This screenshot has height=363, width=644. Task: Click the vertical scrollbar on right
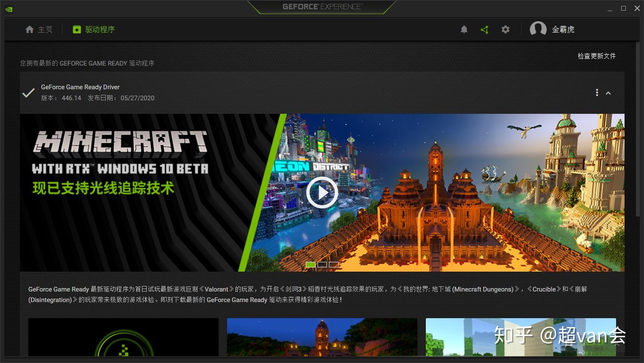pyautogui.click(x=638, y=129)
